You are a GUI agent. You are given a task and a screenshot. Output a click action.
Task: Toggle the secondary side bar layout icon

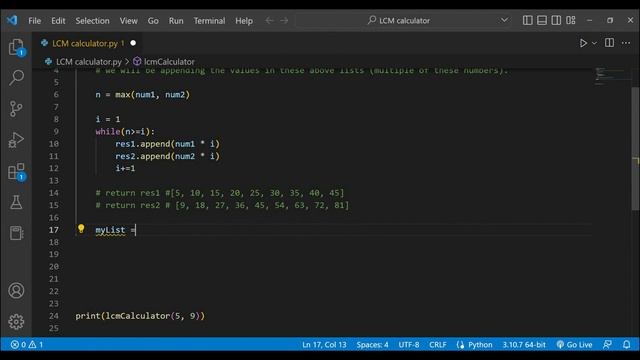coord(556,20)
